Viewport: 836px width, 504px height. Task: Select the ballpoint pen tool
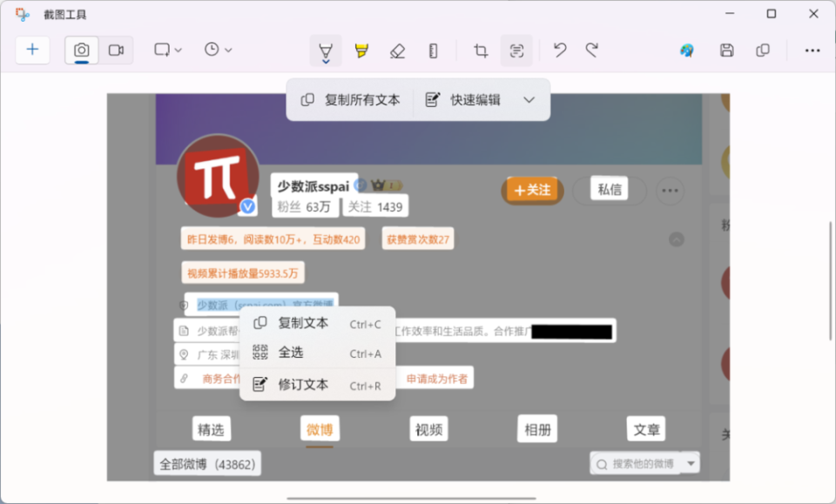pos(325,50)
